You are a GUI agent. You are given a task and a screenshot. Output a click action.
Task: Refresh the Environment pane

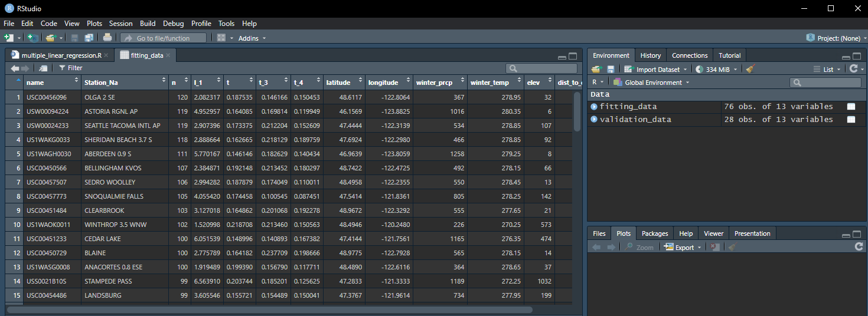[x=853, y=69]
